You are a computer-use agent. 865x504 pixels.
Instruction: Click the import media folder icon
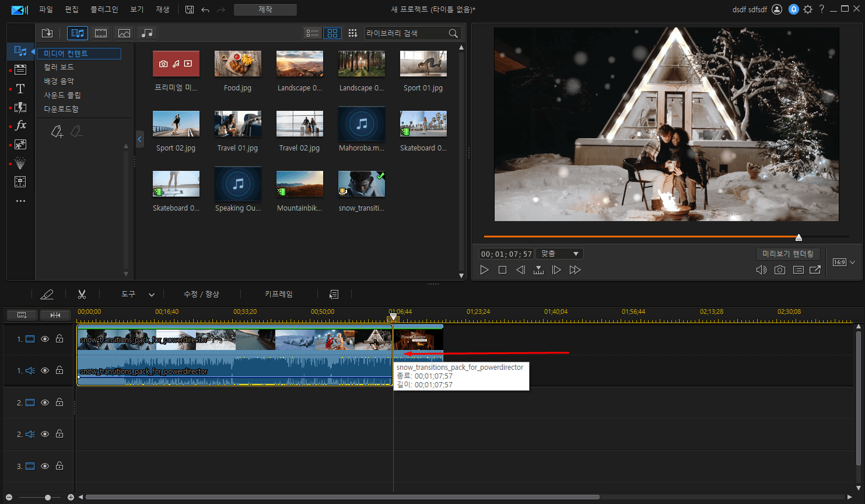(x=47, y=33)
